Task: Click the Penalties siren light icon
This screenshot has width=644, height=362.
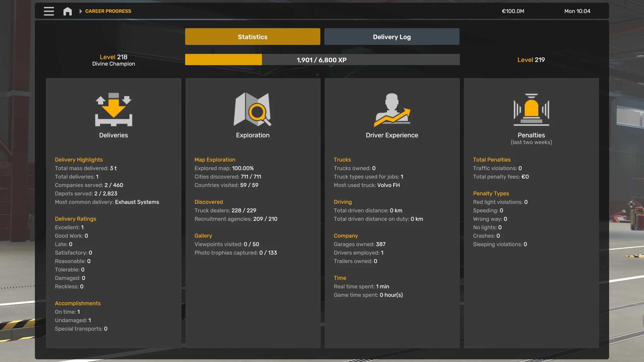Action: click(x=531, y=110)
